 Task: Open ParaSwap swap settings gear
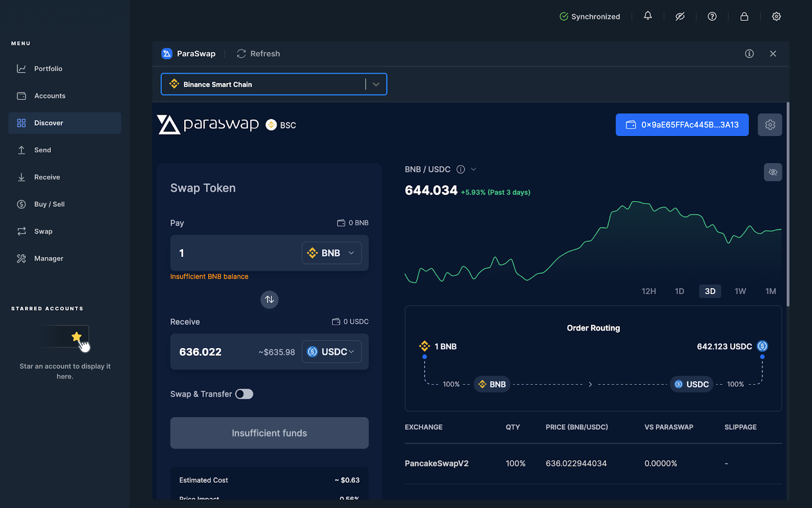point(770,124)
